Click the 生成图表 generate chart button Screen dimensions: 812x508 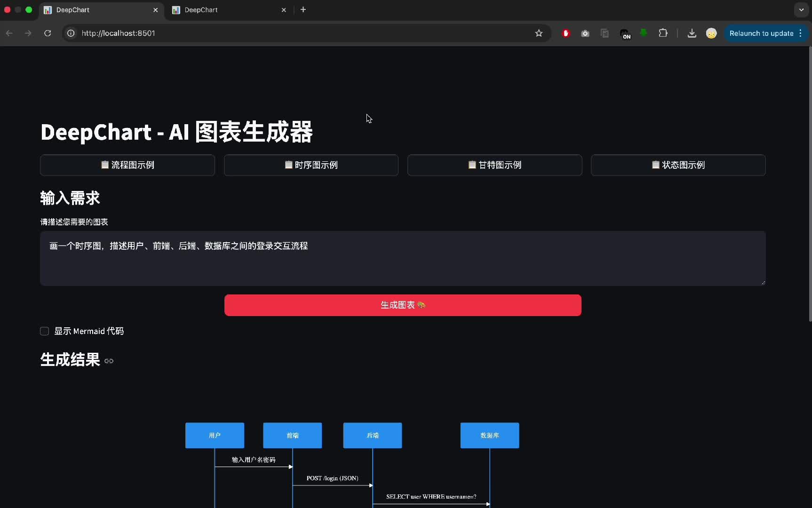click(403, 305)
